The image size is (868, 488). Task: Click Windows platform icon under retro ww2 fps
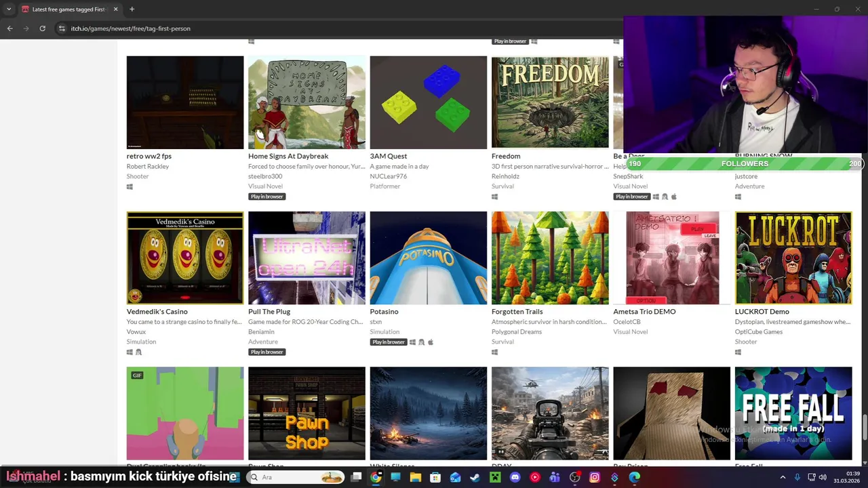(x=130, y=186)
